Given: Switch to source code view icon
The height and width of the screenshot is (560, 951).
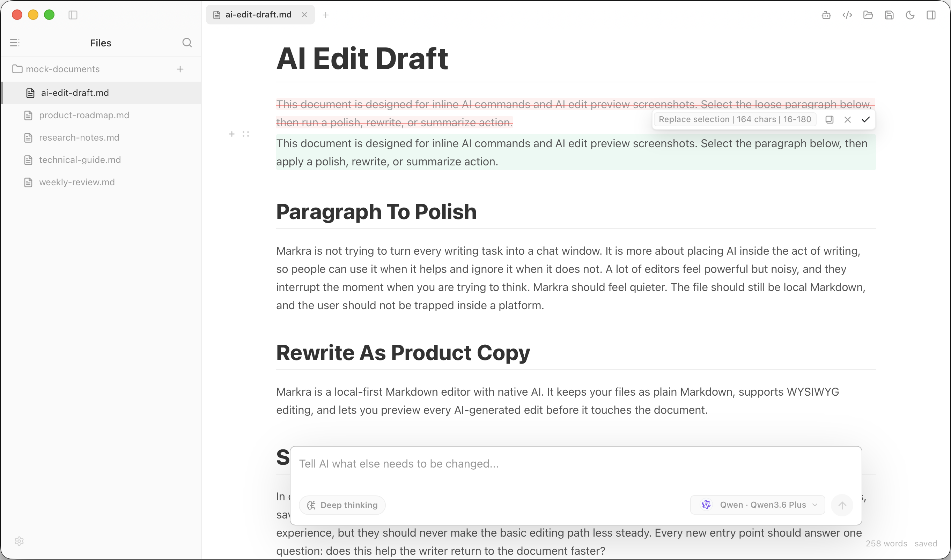Looking at the screenshot, I should click(x=847, y=15).
